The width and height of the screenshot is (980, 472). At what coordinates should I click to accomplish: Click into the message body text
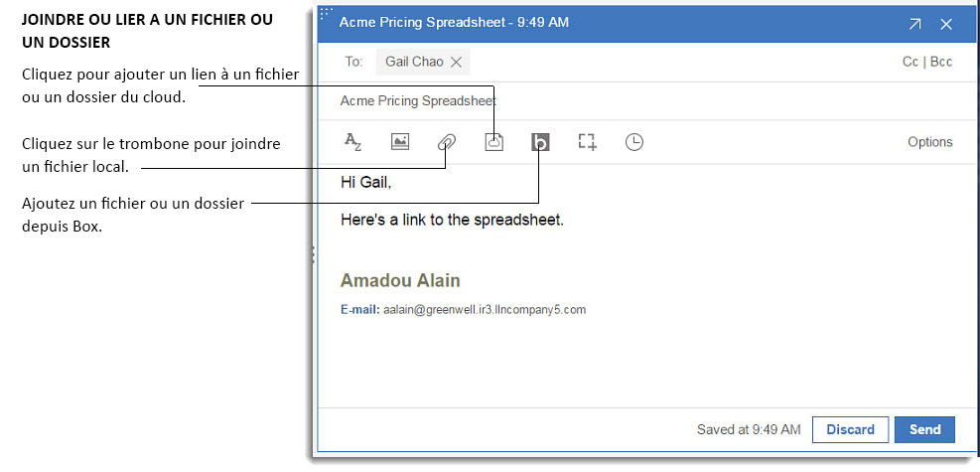[452, 220]
